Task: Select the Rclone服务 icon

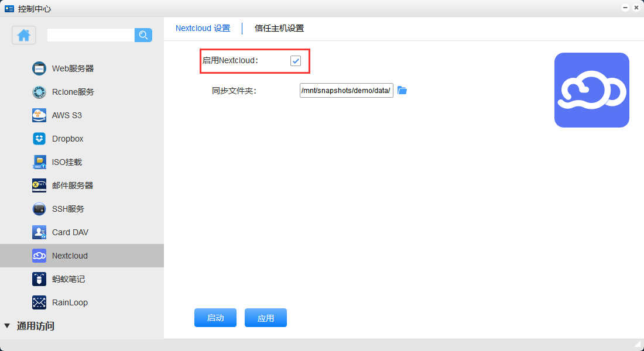Action: 39,92
